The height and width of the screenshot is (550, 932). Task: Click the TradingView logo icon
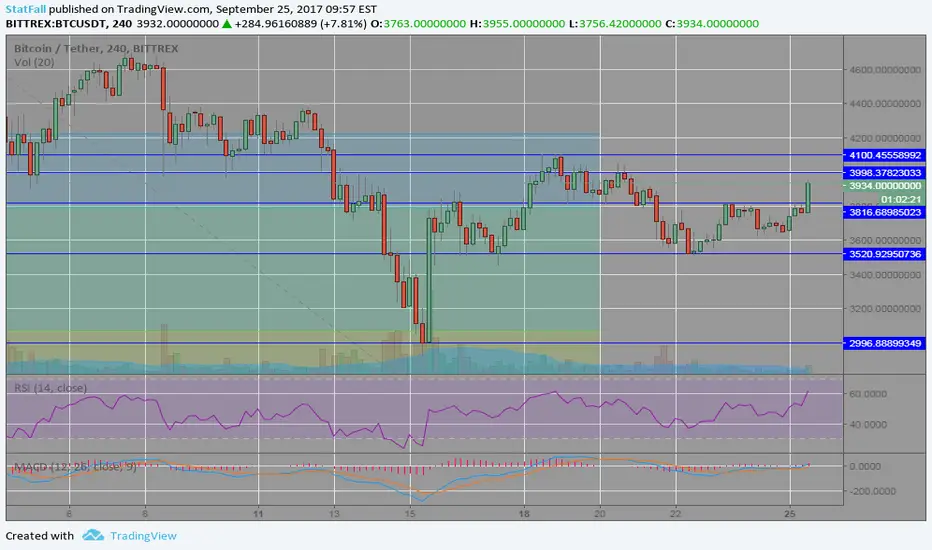[x=93, y=535]
